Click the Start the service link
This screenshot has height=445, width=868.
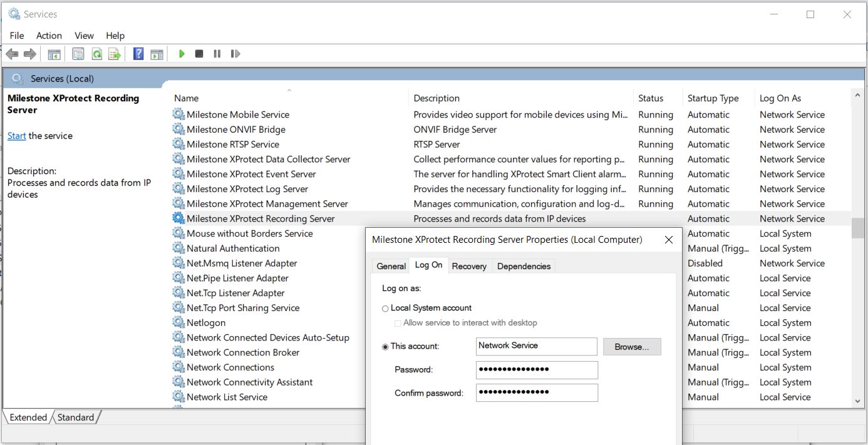pos(16,136)
